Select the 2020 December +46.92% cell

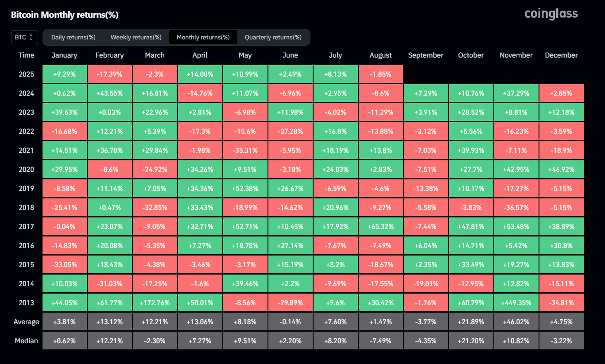click(562, 170)
